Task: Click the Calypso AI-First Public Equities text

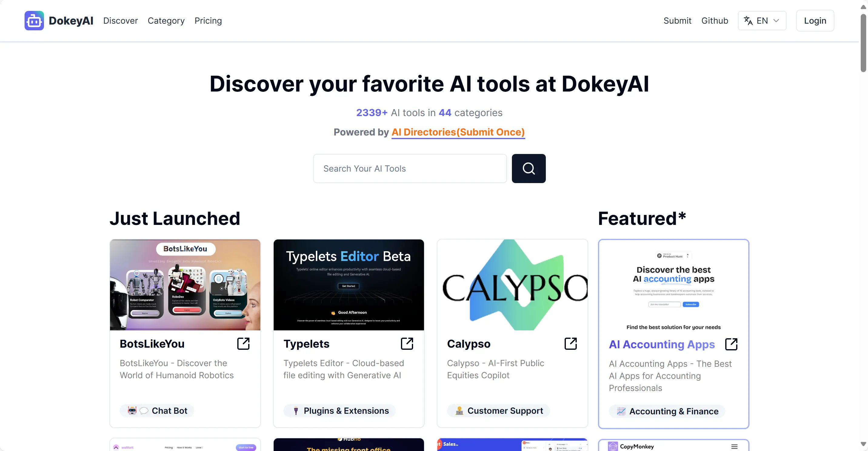Action: point(495,369)
